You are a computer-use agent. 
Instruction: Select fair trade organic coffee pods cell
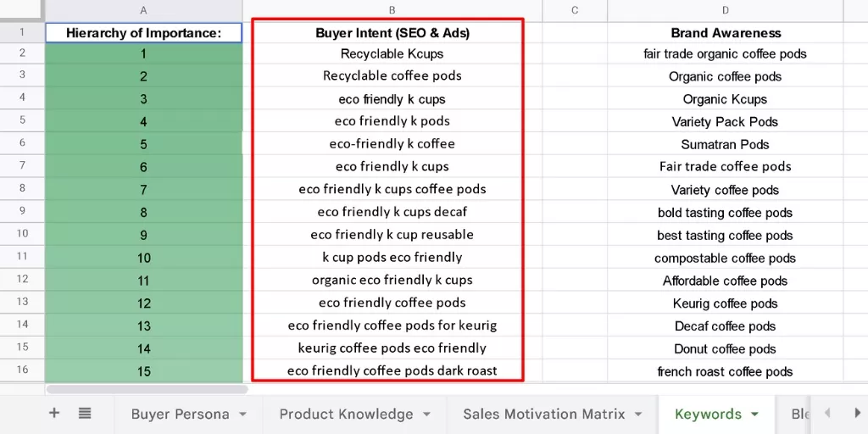726,53
